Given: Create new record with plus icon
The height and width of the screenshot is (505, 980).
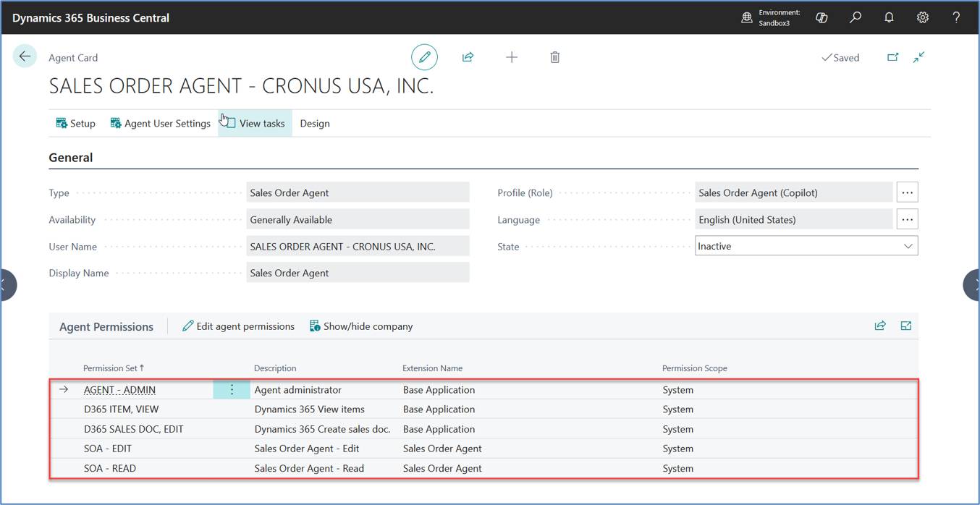Looking at the screenshot, I should 512,57.
